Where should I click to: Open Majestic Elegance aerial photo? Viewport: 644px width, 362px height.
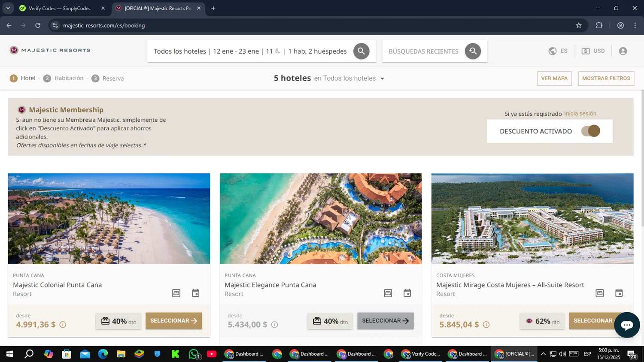[x=321, y=219]
